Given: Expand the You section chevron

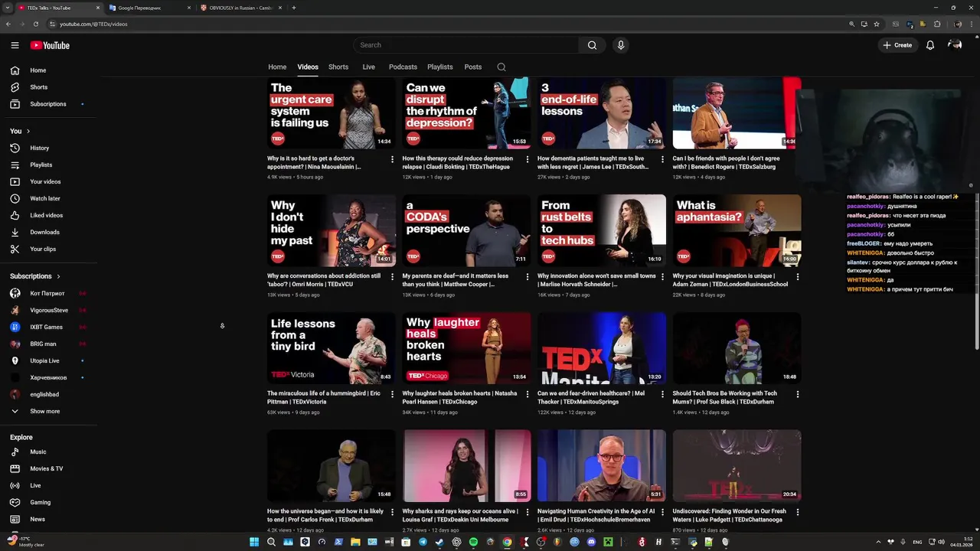Looking at the screenshot, I should [x=28, y=131].
